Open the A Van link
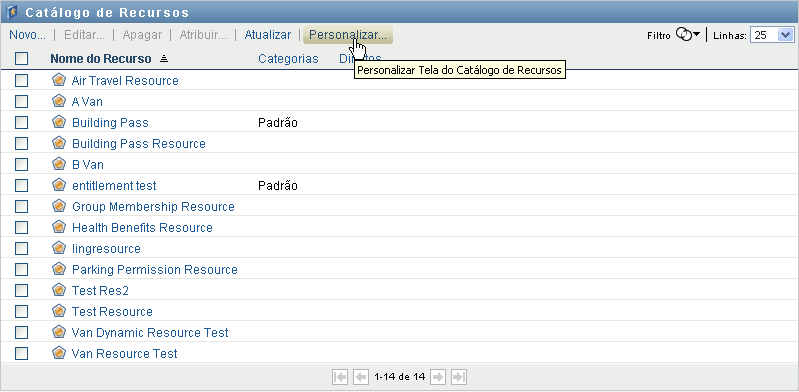 (87, 101)
